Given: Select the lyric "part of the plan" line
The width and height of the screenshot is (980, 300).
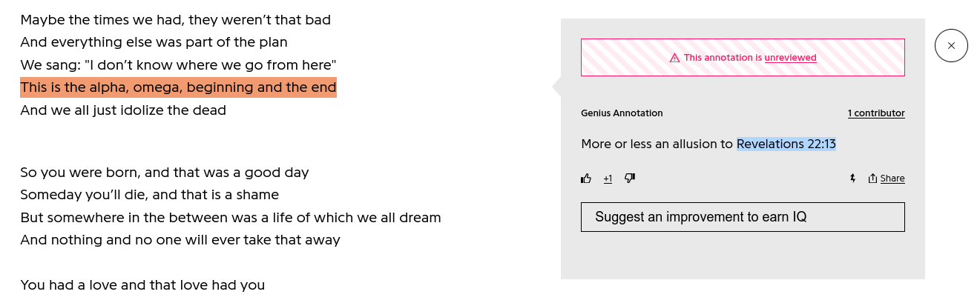Looking at the screenshot, I should (x=154, y=42).
